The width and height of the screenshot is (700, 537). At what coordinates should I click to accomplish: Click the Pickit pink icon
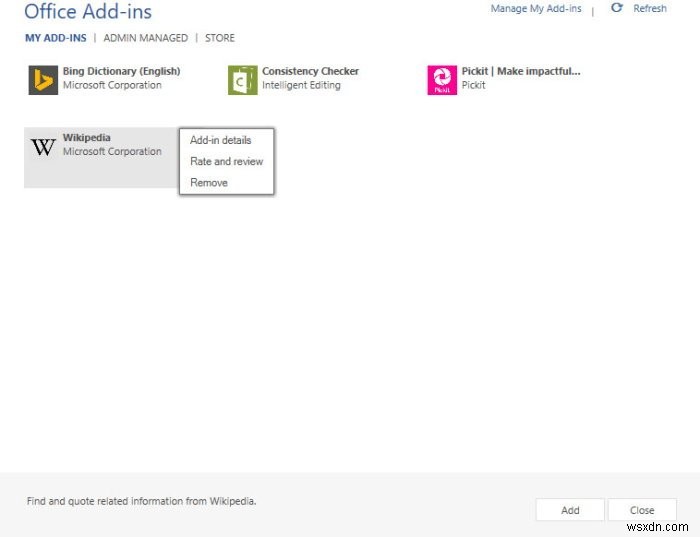coord(442,80)
